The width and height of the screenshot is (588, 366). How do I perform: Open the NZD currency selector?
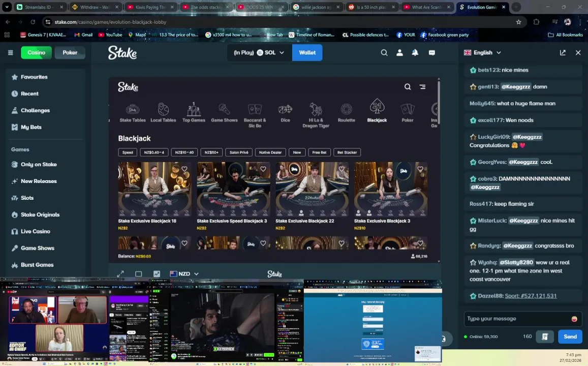pos(184,274)
